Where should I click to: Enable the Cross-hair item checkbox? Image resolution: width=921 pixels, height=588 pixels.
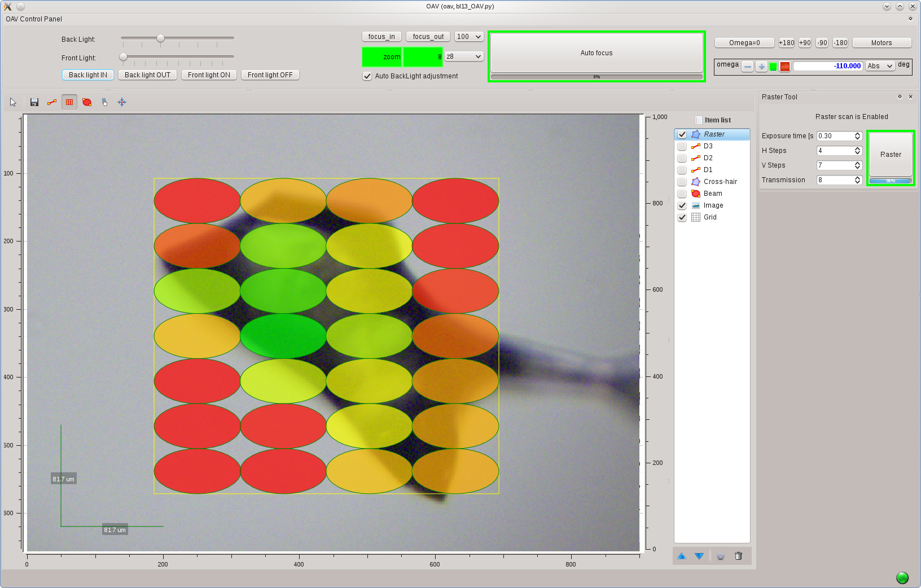[x=682, y=182]
